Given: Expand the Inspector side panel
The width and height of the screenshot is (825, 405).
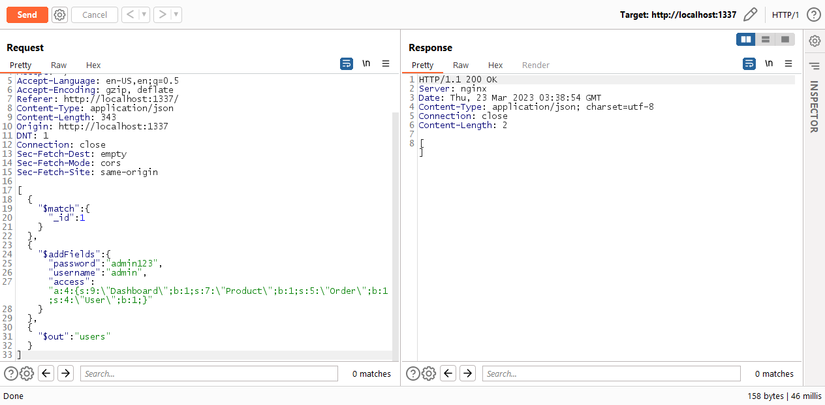Looking at the screenshot, I should coord(814,106).
